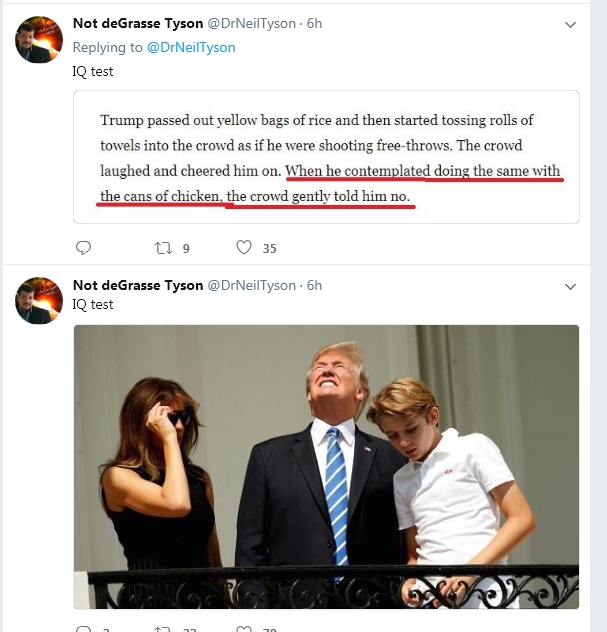Click the reply icon under the first tweet

84,247
